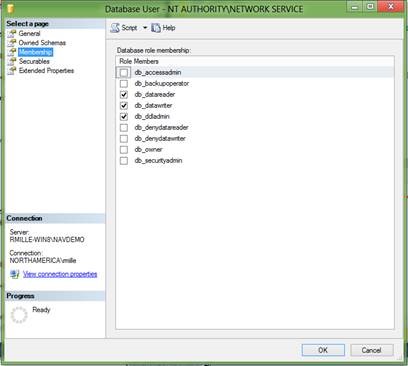
Task: Click the NORTHAMERICA connection name text
Action: [x=43, y=260]
